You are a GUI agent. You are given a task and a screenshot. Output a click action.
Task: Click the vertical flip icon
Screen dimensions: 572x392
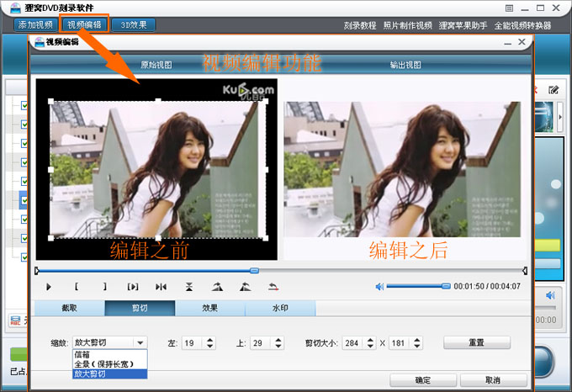point(189,287)
